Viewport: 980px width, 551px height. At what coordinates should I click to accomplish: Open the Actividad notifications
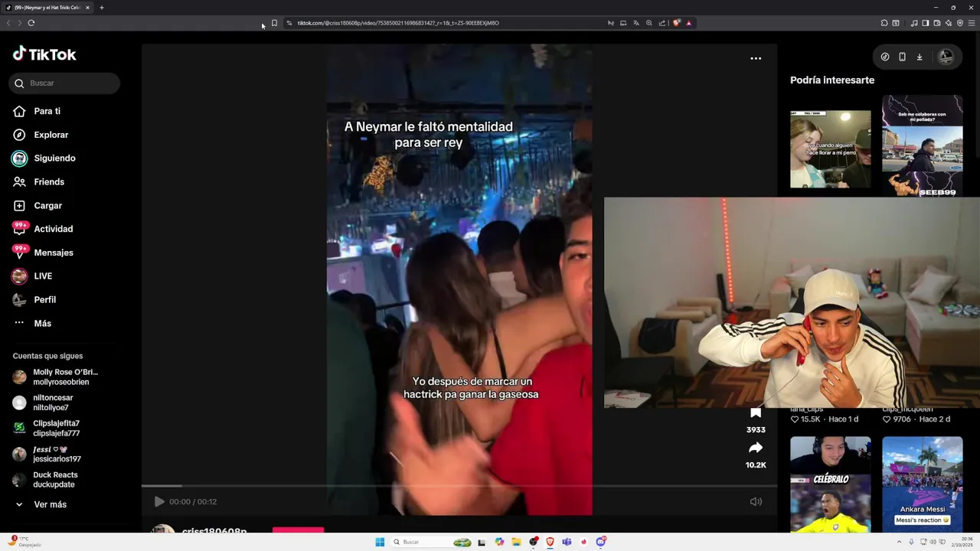[42, 229]
